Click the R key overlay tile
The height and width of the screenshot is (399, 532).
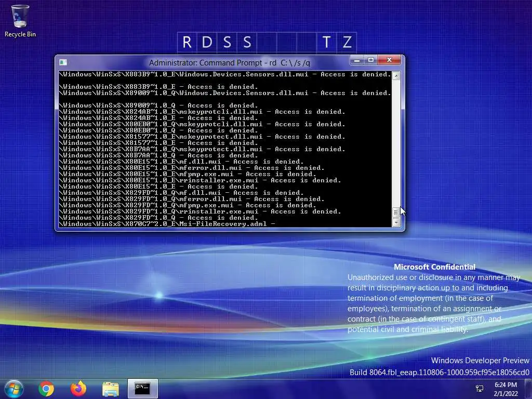coord(187,43)
